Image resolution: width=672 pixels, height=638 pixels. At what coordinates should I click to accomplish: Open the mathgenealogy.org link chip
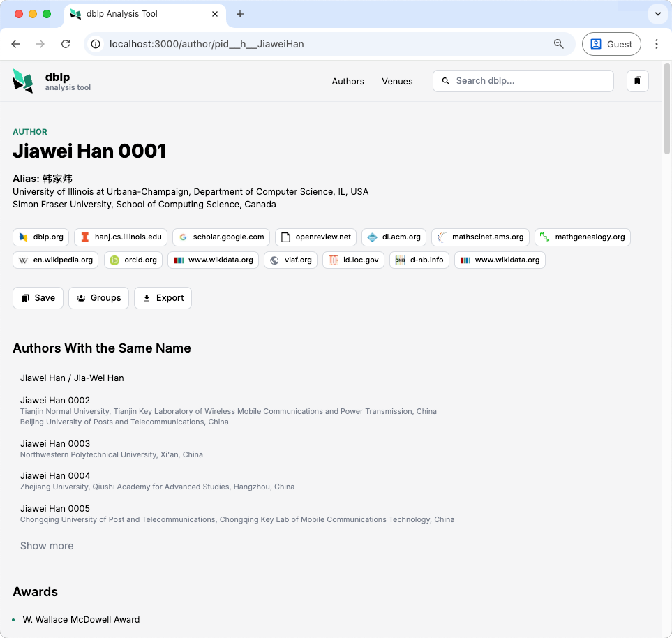coord(582,237)
